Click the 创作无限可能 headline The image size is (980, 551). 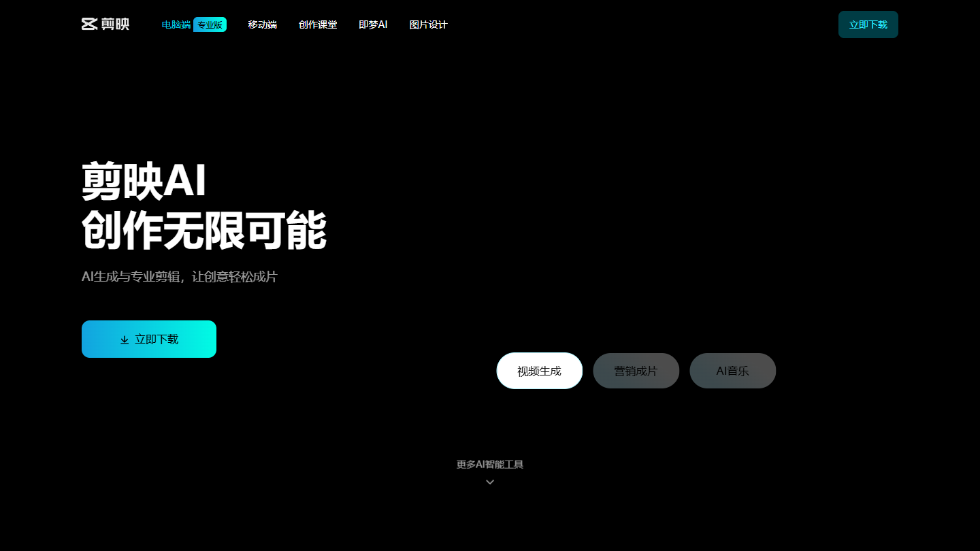tap(204, 231)
